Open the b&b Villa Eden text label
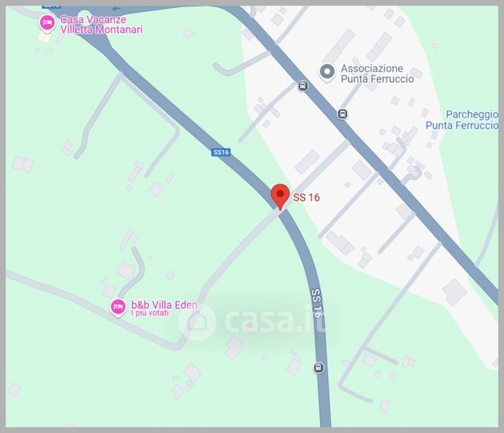The width and height of the screenshot is (504, 433). click(x=164, y=305)
